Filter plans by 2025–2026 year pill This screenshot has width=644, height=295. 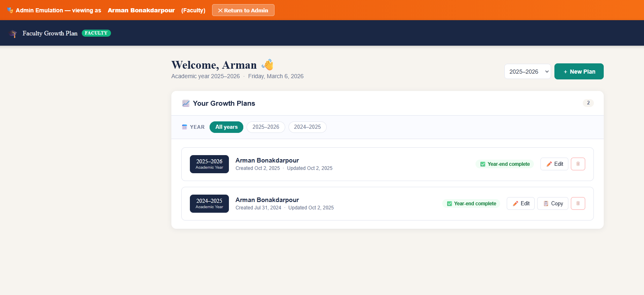tap(265, 127)
